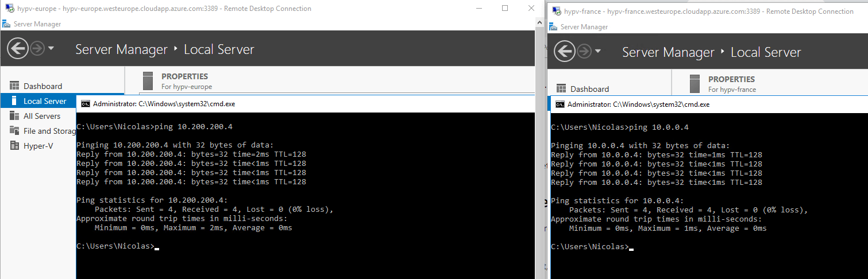Click hypv-france cmd.exe window title bar

(x=709, y=104)
